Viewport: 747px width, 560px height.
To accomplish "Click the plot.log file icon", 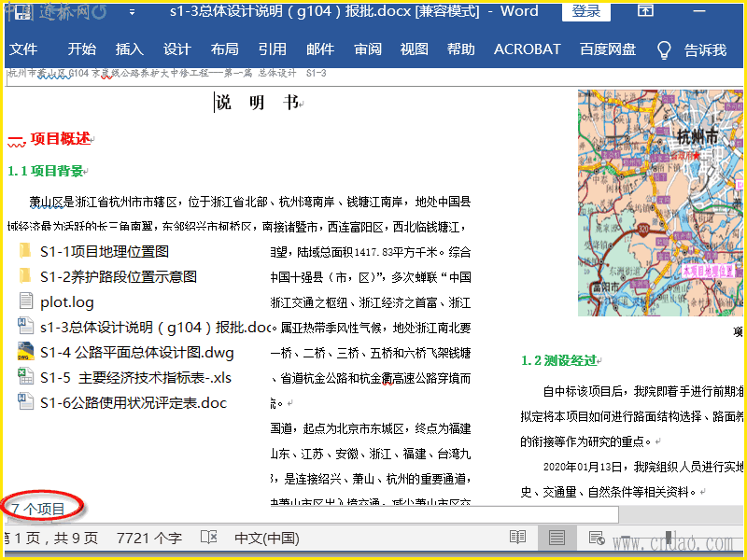I will [24, 301].
